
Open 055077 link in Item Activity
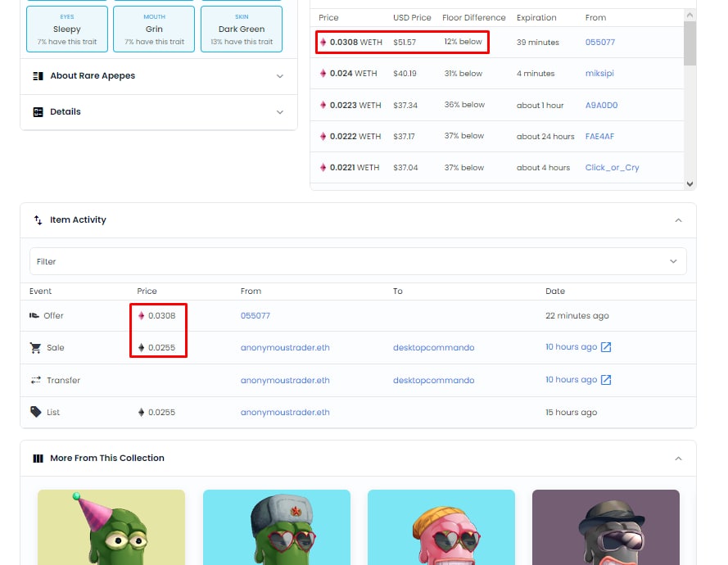255,316
